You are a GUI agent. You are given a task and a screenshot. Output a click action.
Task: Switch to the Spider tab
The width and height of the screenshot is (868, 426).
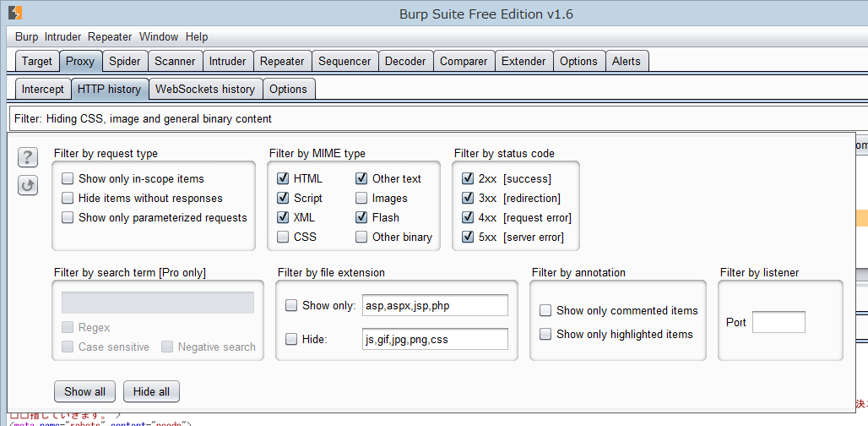tap(125, 62)
